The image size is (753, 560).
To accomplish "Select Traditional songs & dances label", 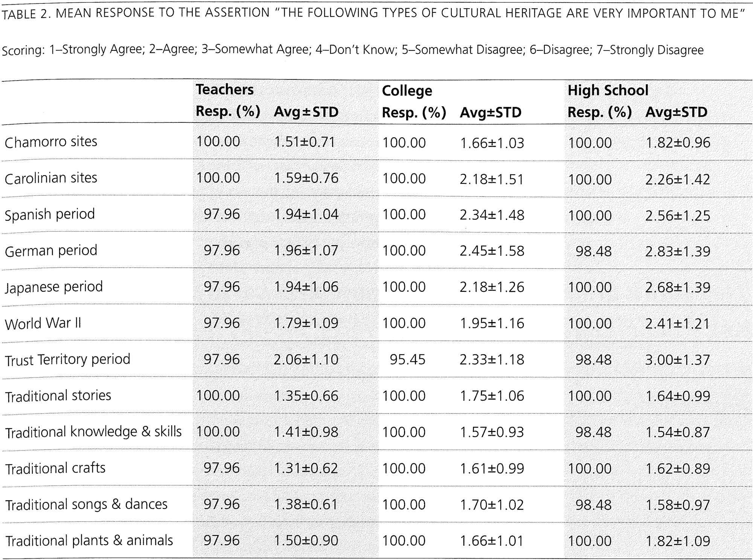I will [x=86, y=504].
